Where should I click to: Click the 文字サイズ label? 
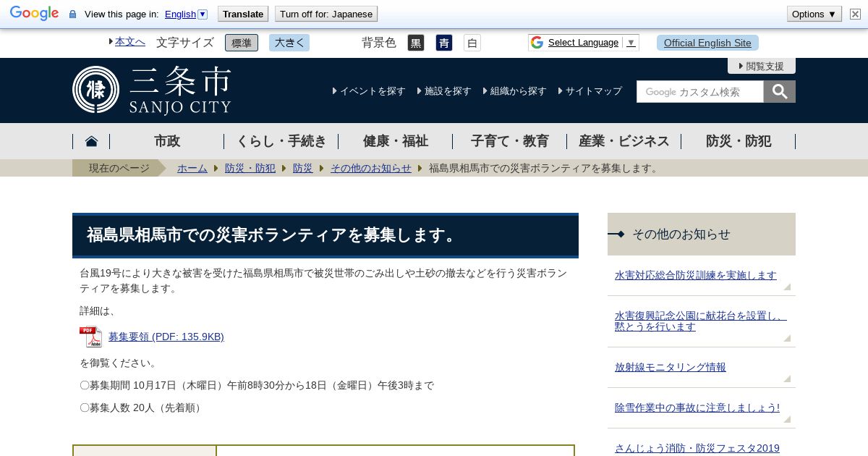[x=185, y=43]
